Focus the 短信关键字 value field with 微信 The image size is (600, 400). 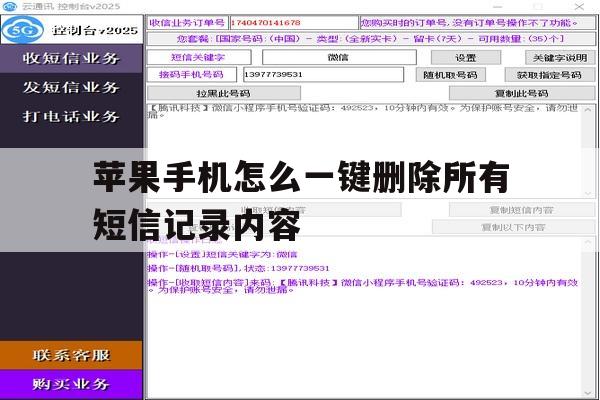click(x=339, y=57)
